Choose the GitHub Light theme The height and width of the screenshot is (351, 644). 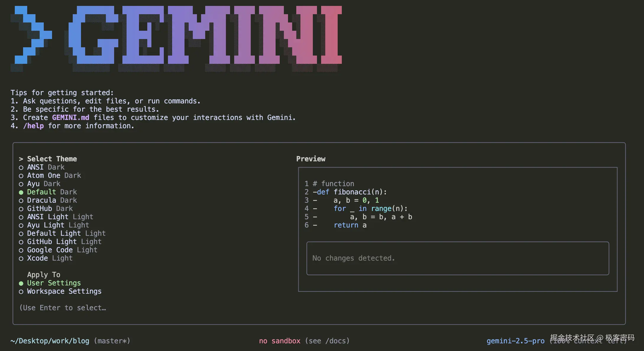64,242
